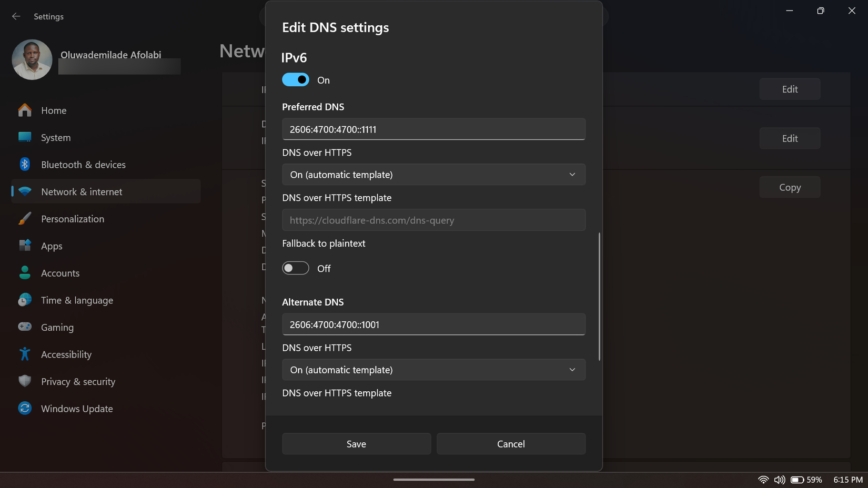The width and height of the screenshot is (868, 488).
Task: Turn off the IPv6 toggle
Action: 296,79
